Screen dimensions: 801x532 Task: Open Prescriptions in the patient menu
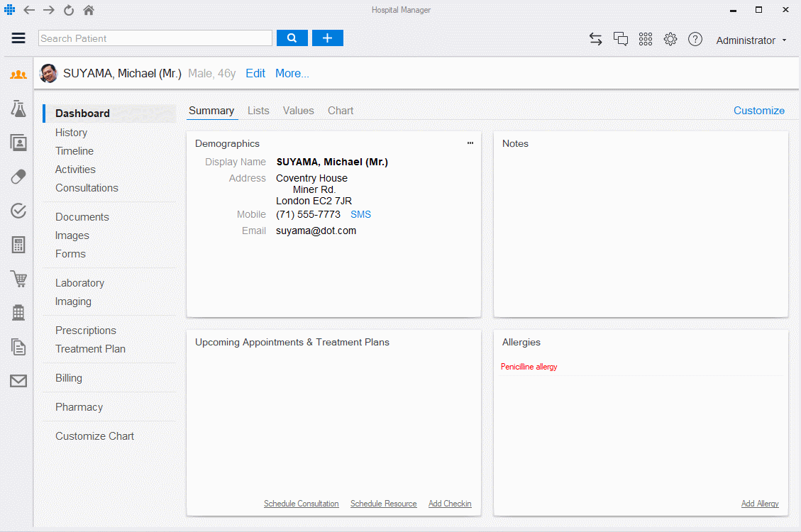coord(86,331)
